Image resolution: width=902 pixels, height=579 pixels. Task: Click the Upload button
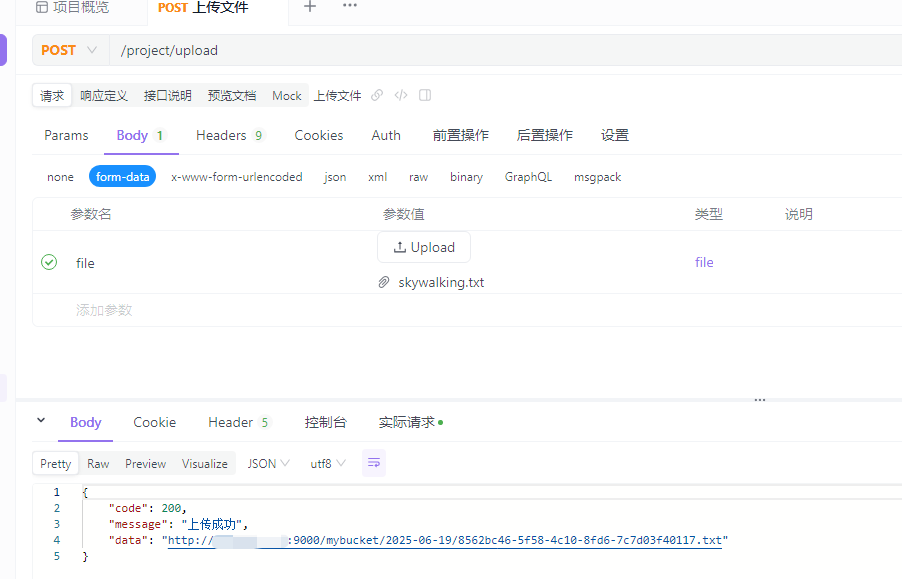pos(423,247)
